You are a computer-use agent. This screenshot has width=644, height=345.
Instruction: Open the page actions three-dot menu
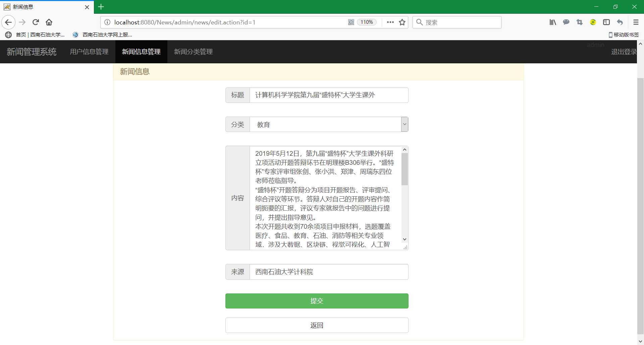[390, 22]
